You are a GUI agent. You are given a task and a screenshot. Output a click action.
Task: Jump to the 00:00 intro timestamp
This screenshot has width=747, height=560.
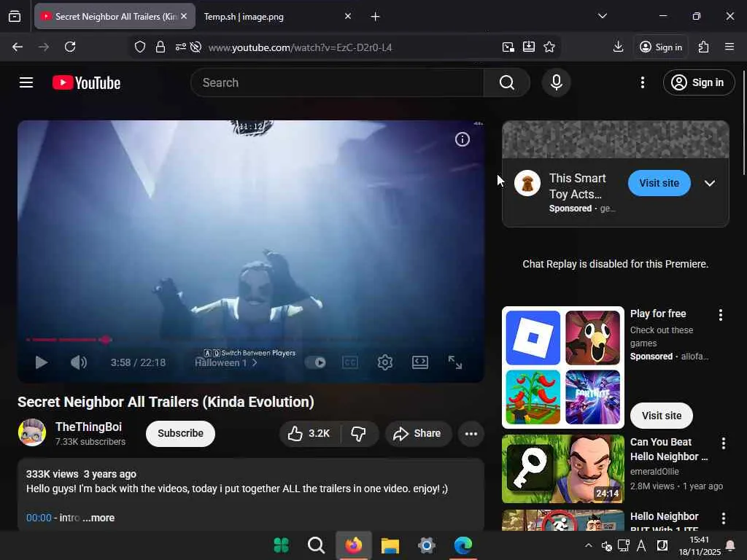point(39,518)
